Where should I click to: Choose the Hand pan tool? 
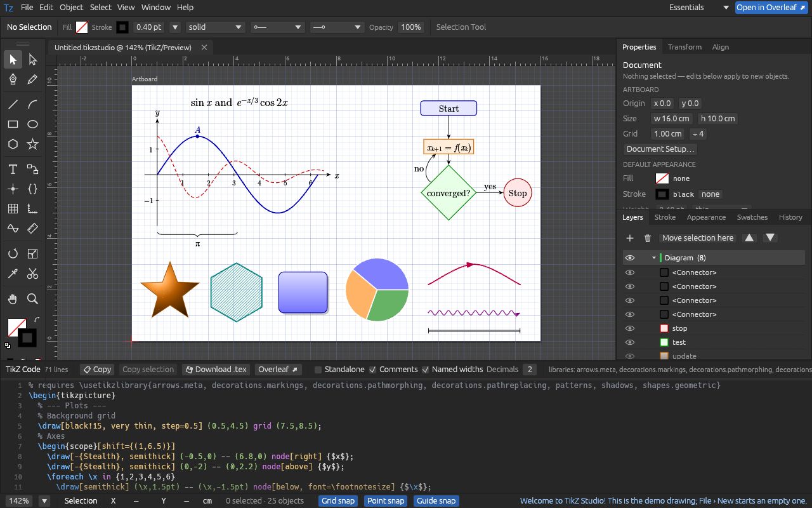tap(13, 299)
